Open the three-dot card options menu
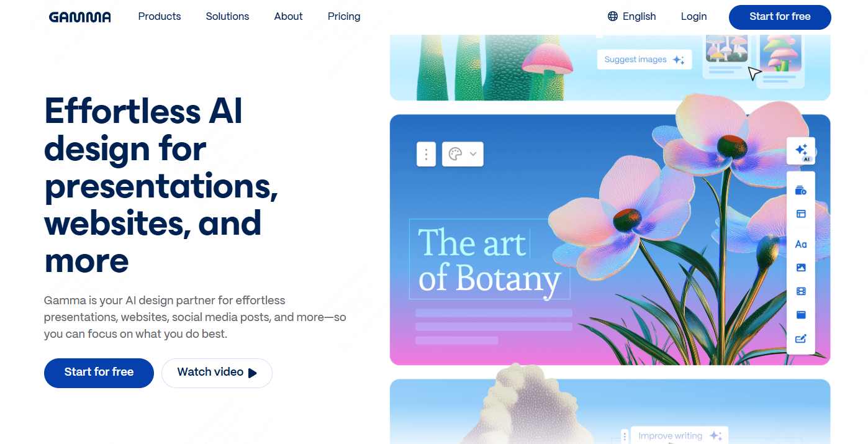This screenshot has width=868, height=444. (426, 154)
